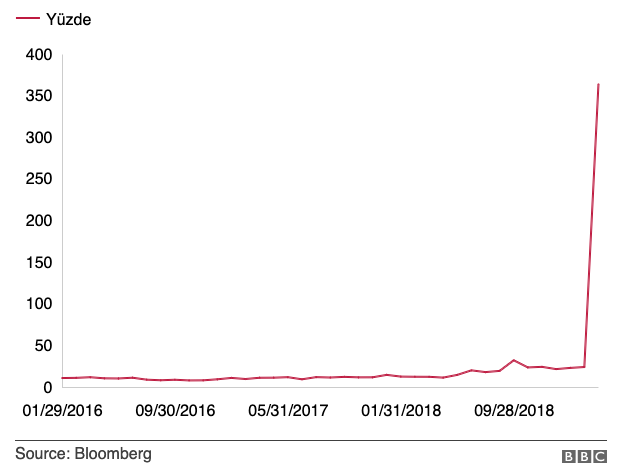This screenshot has height=473, width=630.
Task: Click the small bump near 09/28/2018
Action: (x=513, y=360)
